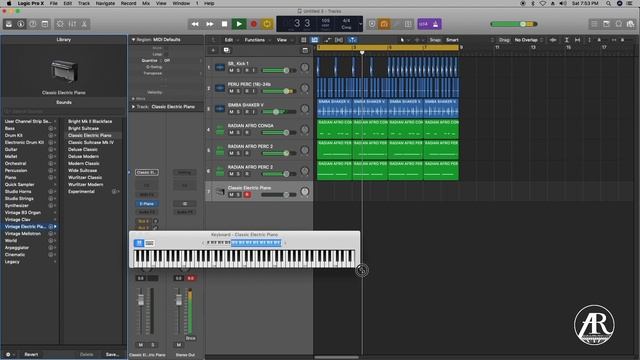Click the Stop transport button

[224, 24]
